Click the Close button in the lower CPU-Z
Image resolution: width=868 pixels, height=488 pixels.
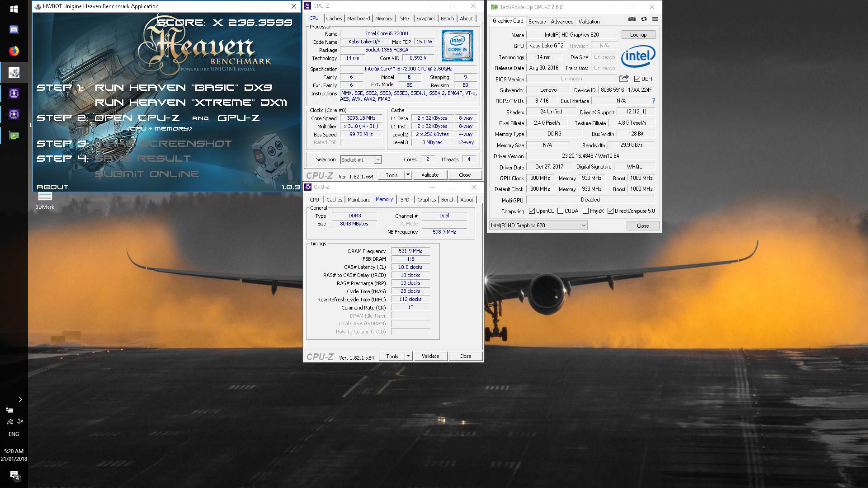tap(465, 356)
